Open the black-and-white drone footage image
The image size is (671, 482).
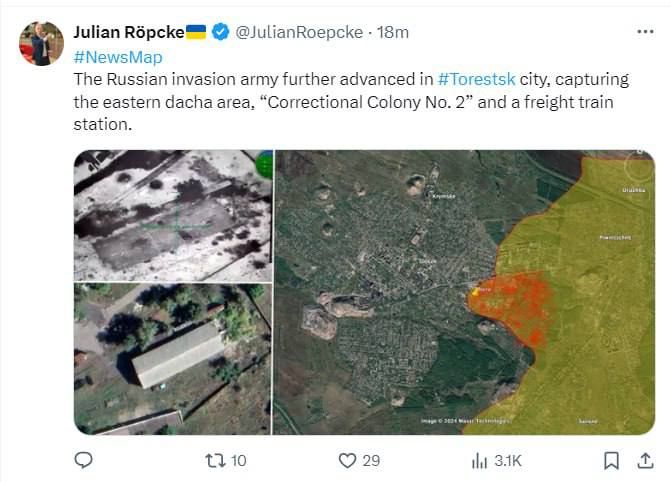[x=173, y=215]
